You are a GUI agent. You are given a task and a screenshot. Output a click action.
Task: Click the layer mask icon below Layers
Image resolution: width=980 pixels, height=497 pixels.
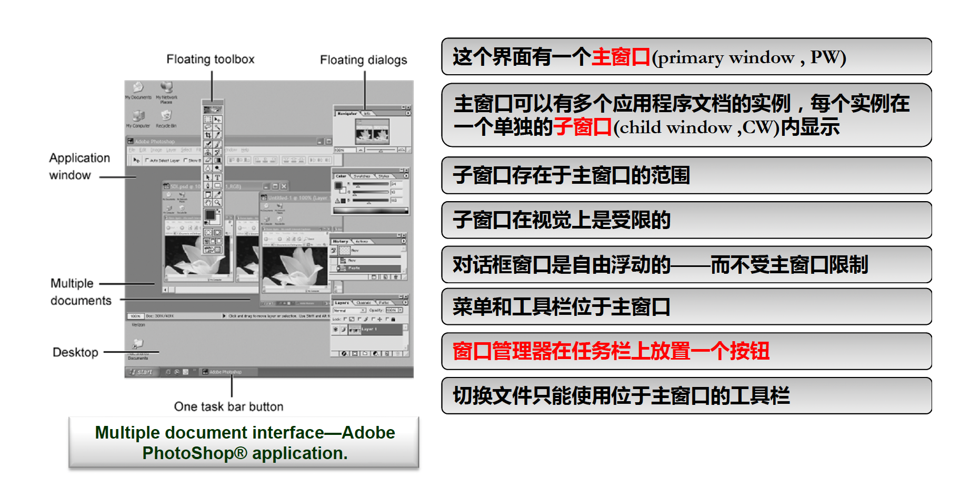pos(355,354)
